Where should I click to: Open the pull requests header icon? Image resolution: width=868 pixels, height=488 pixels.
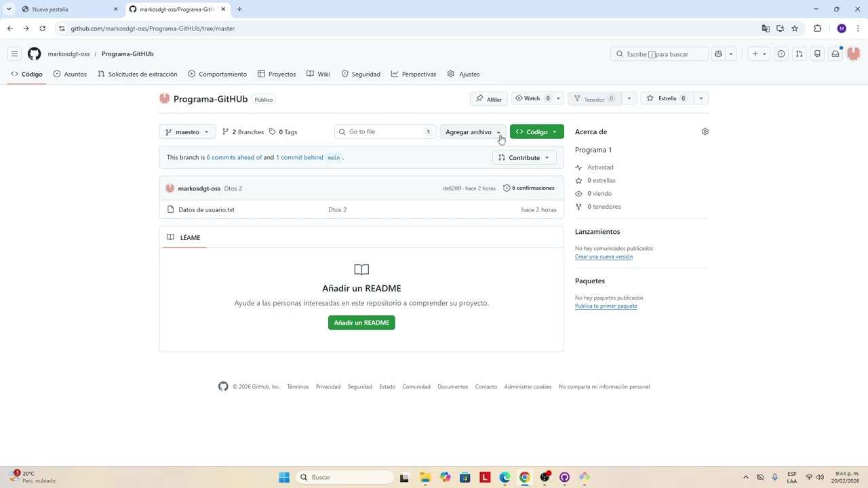800,54
